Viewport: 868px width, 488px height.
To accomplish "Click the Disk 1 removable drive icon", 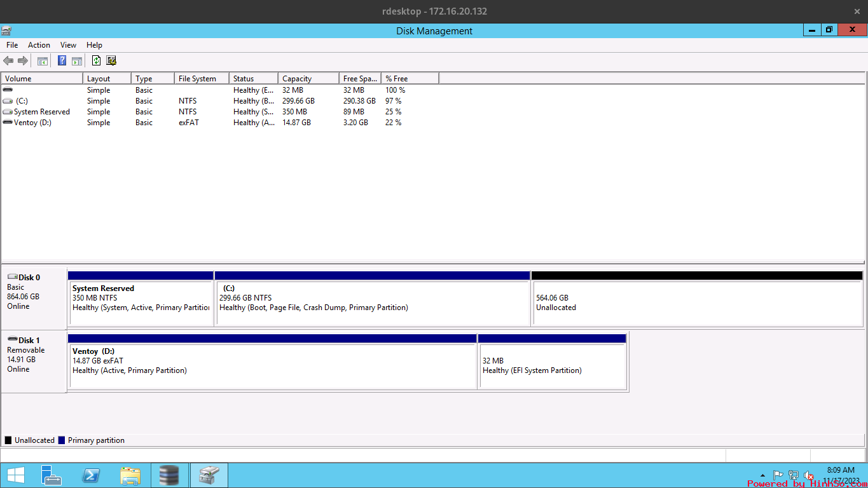I will pos(12,340).
